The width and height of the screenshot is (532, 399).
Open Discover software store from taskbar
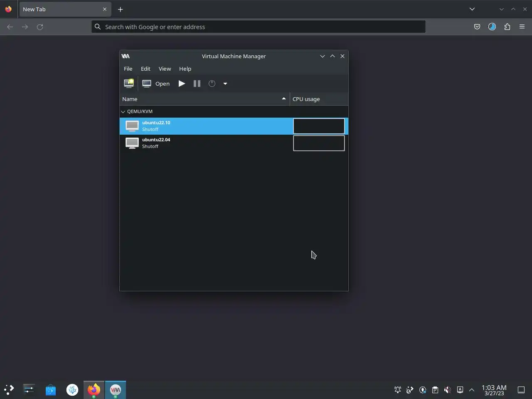click(51, 389)
